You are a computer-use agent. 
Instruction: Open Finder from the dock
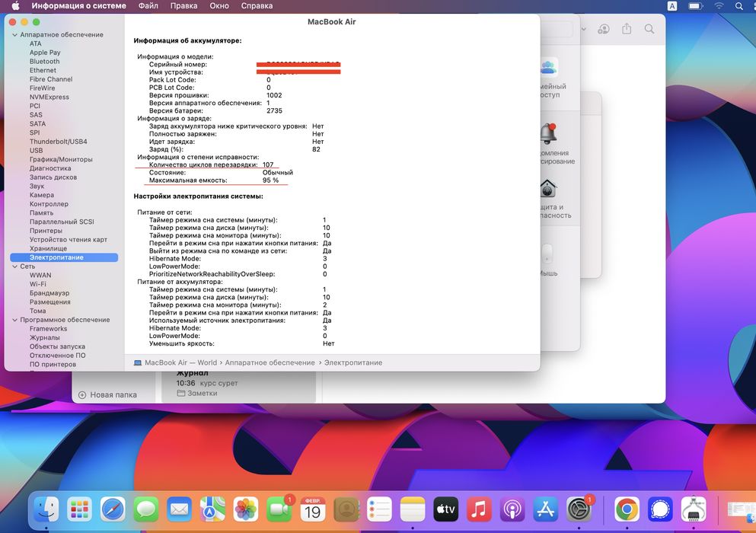pos(46,509)
